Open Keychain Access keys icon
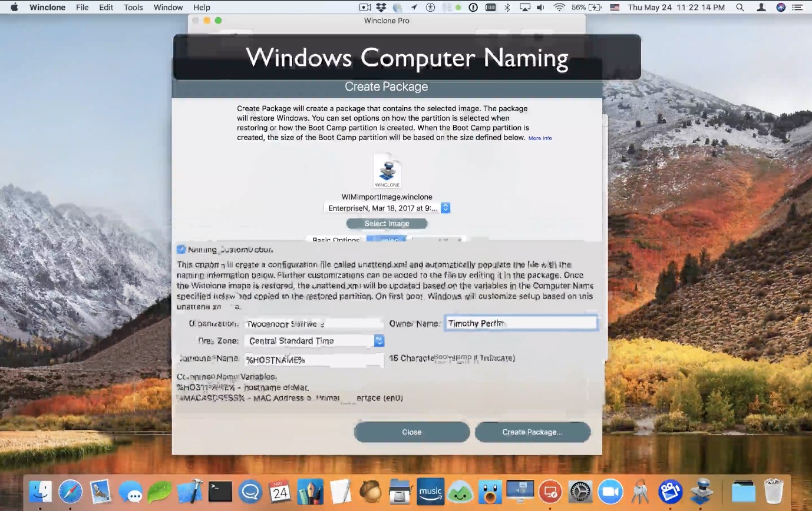 click(x=641, y=491)
